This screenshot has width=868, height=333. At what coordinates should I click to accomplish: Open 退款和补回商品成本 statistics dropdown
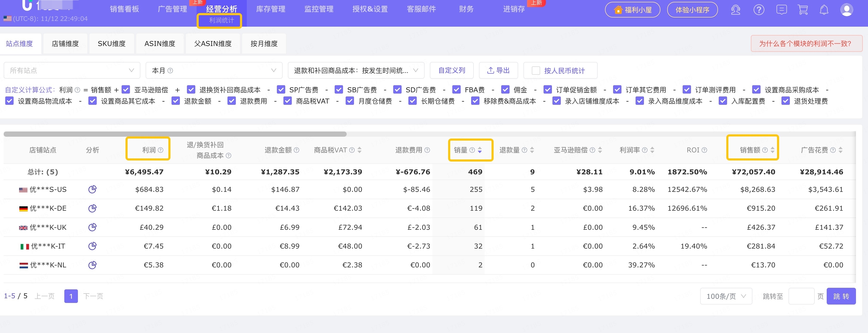pos(356,71)
